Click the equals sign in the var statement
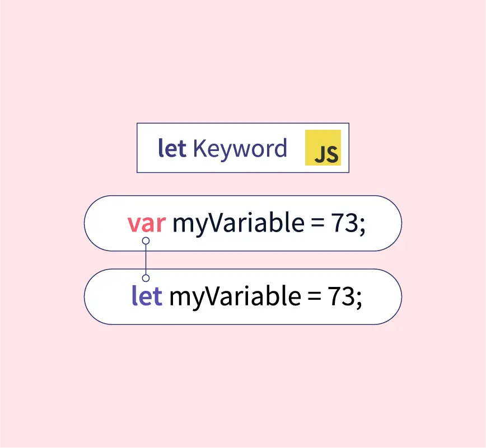 pyautogui.click(x=316, y=224)
